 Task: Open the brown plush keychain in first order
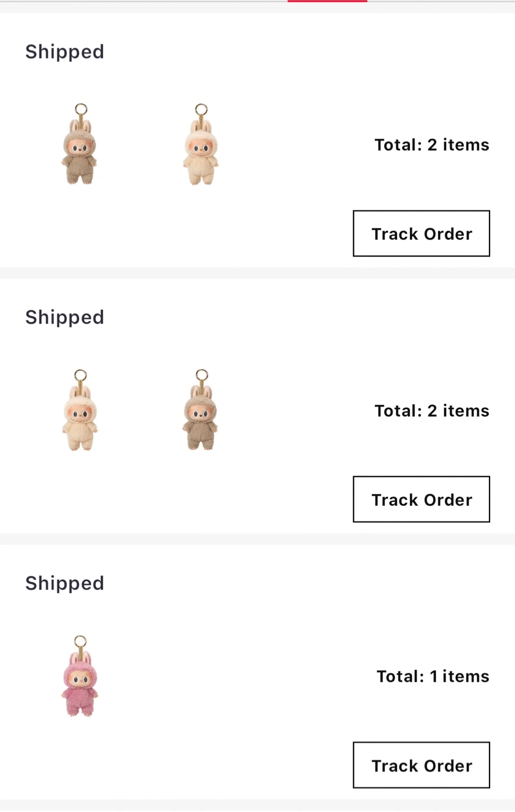tap(80, 144)
